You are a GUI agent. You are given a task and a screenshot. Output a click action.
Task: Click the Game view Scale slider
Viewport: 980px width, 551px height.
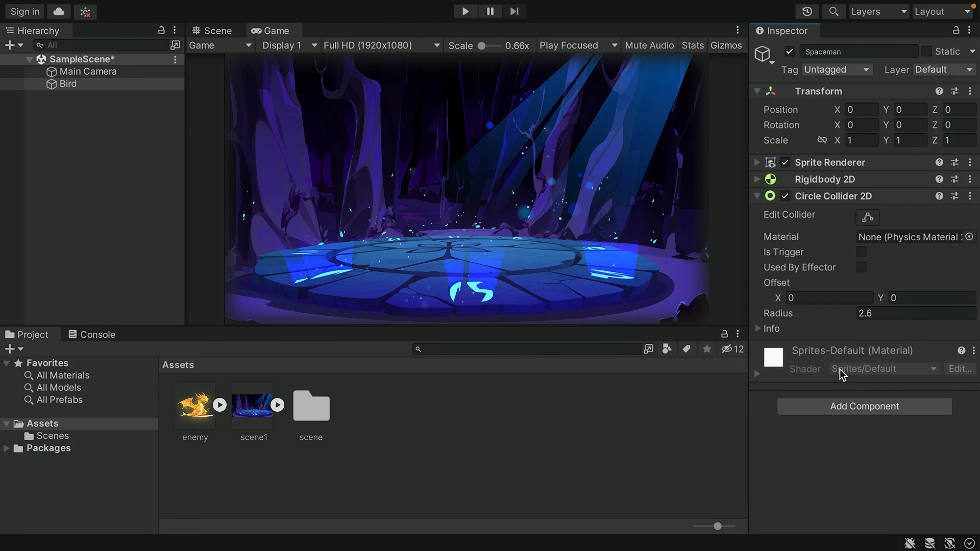488,45
